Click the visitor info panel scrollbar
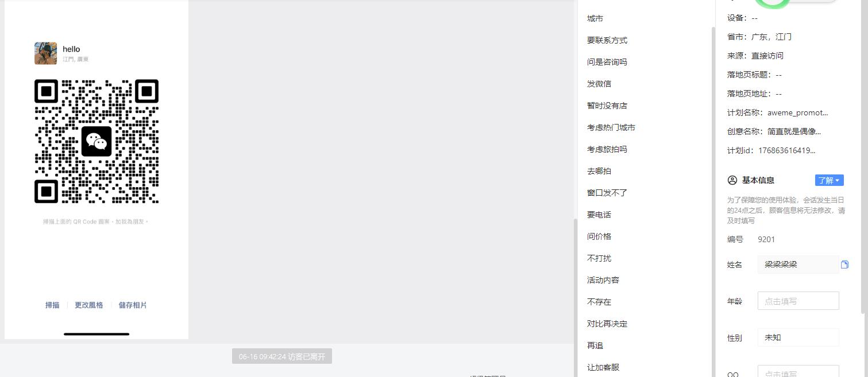 click(864, 158)
